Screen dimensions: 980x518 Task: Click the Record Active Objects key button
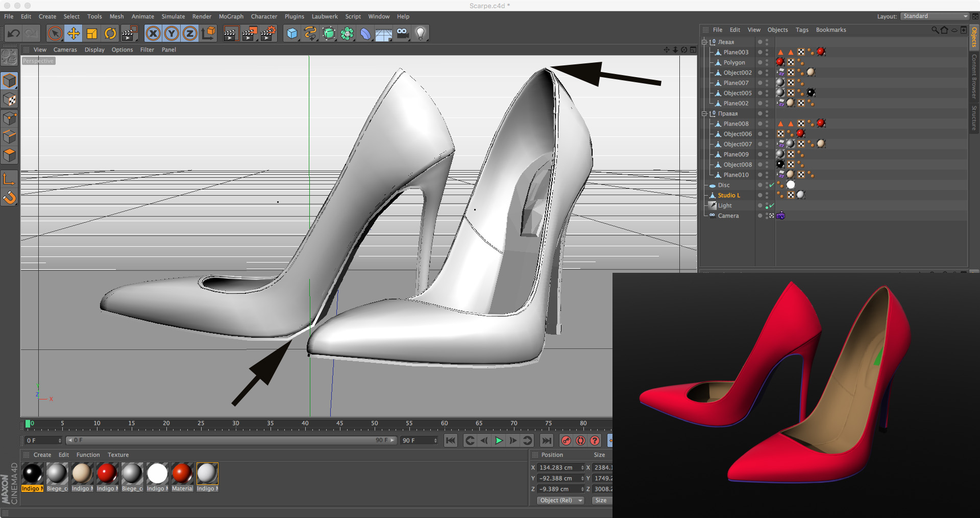click(566, 440)
